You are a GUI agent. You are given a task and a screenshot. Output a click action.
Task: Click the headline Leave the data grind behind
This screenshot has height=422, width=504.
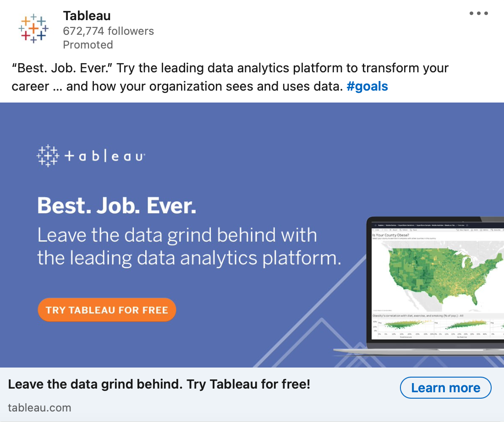[159, 384]
